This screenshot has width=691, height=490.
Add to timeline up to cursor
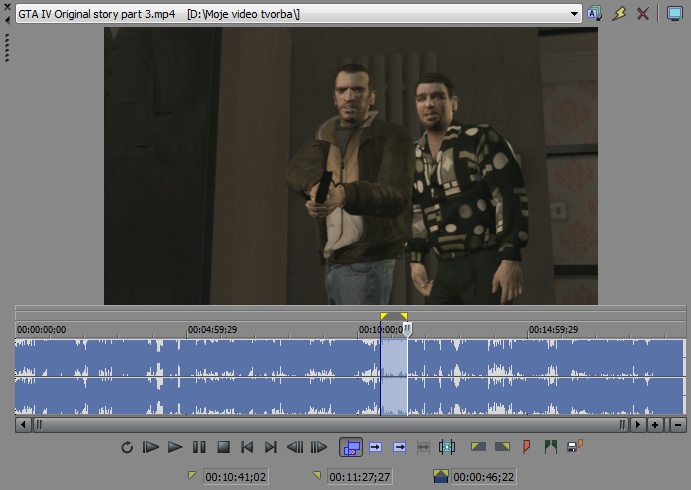tap(399, 447)
